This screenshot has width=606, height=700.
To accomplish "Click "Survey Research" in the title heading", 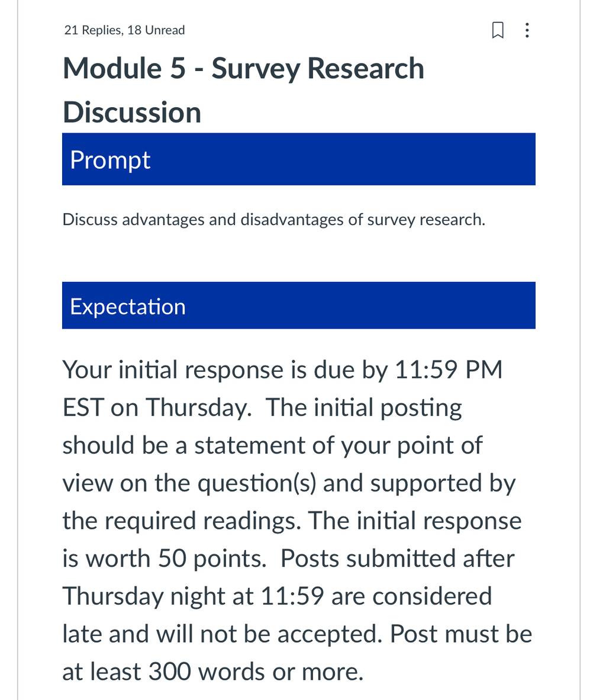I will pos(318,70).
